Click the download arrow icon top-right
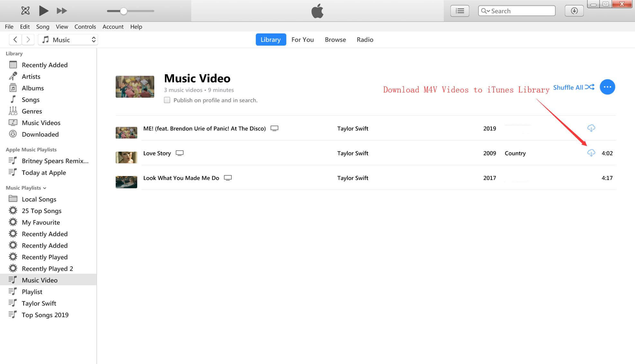Viewport: 635px width, 364px height. click(573, 11)
